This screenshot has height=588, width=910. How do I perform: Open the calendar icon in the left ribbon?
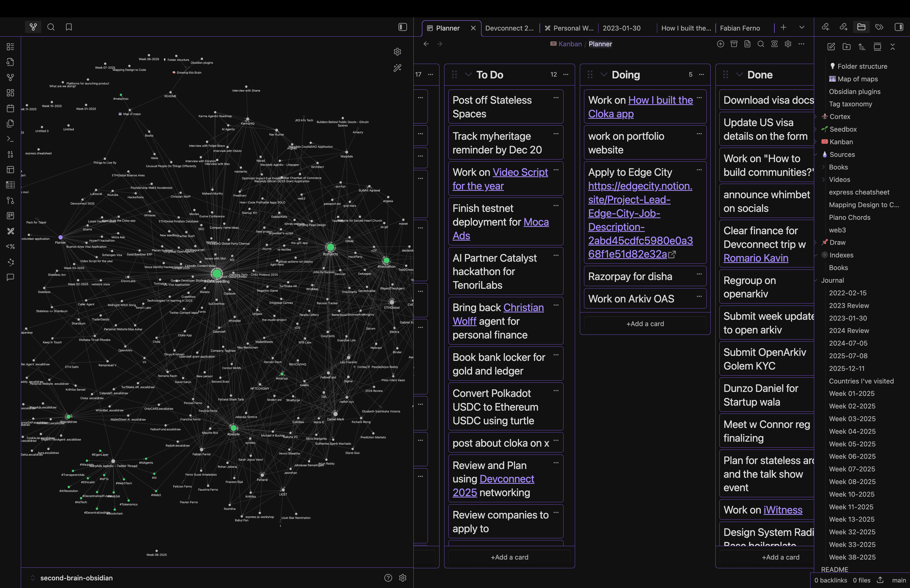(x=10, y=108)
